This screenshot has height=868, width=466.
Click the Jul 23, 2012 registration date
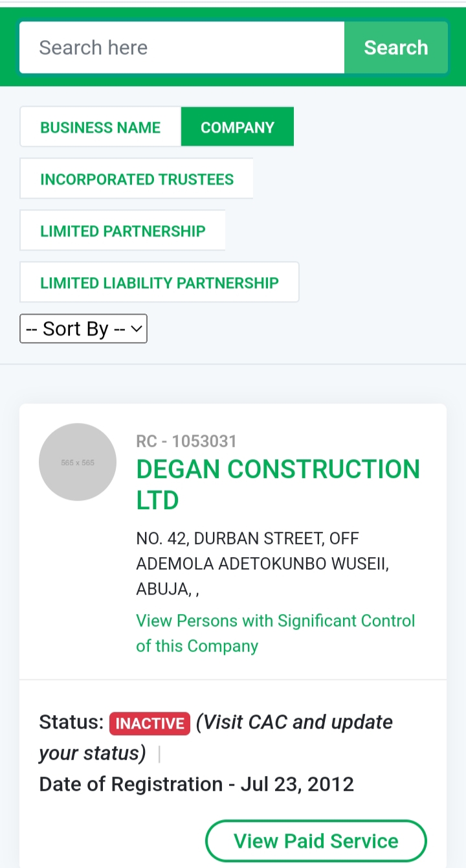[297, 784]
